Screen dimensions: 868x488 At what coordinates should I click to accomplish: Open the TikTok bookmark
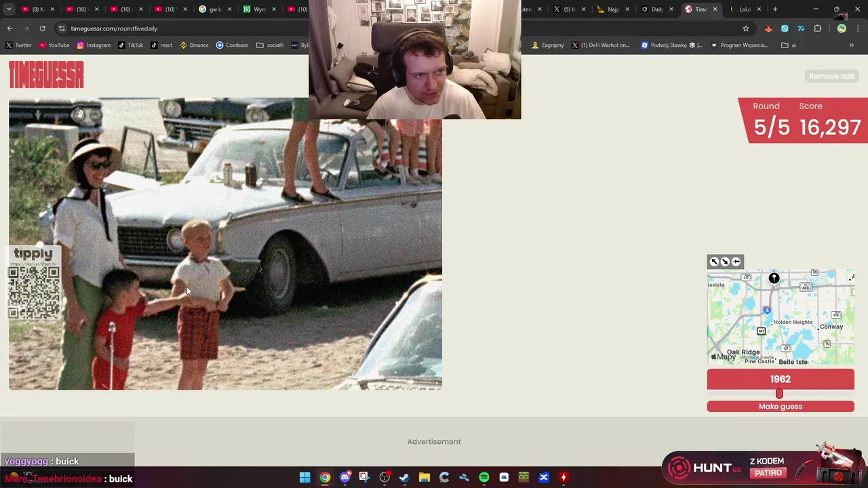pyautogui.click(x=130, y=45)
